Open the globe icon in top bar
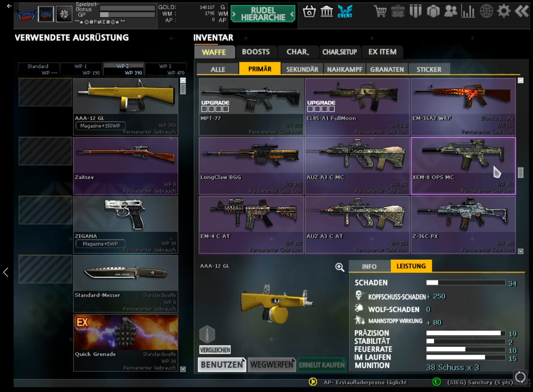 tap(486, 11)
